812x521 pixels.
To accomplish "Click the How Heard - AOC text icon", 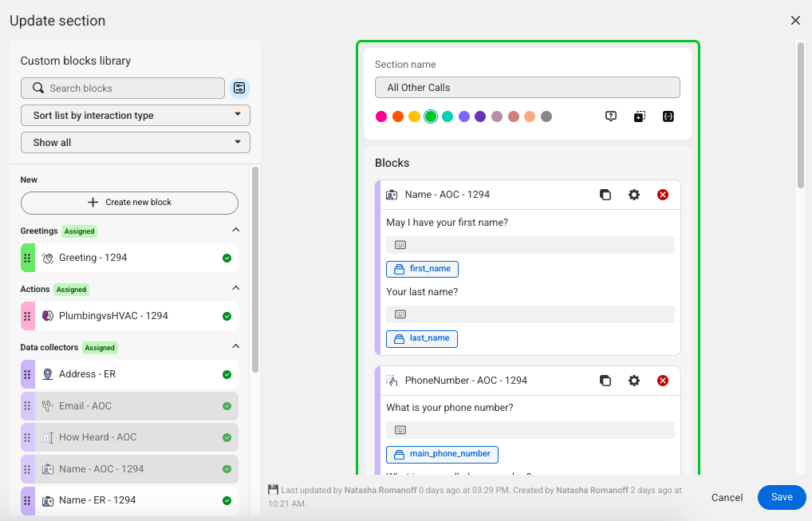I will [x=48, y=437].
